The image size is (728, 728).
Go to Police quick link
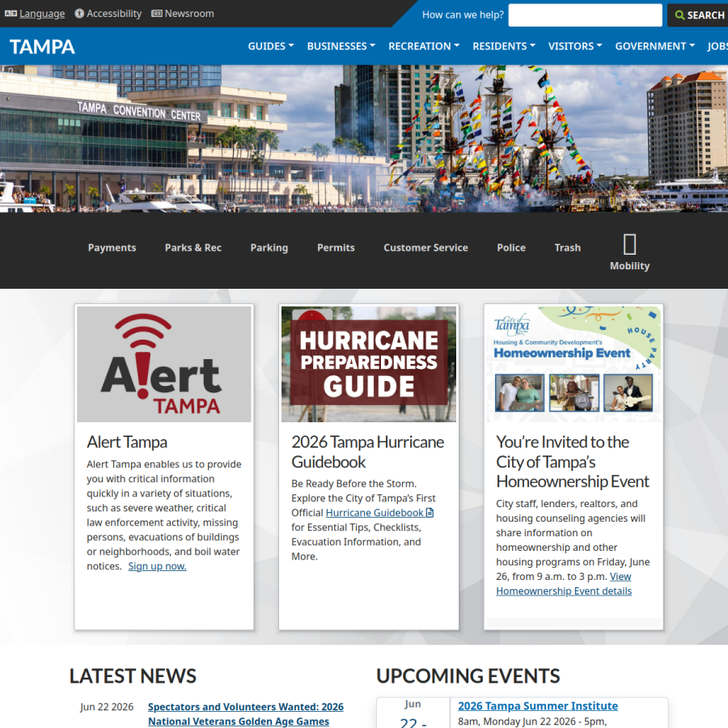511,248
